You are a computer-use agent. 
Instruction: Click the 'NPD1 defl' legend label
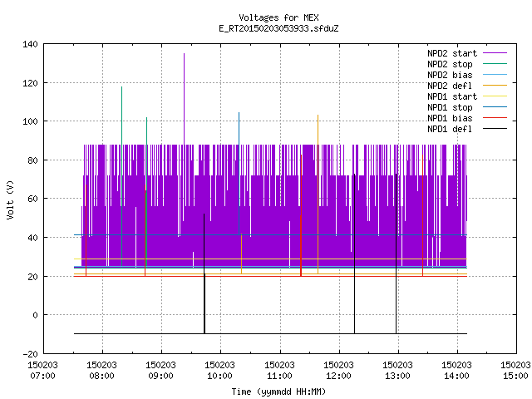tap(450, 130)
